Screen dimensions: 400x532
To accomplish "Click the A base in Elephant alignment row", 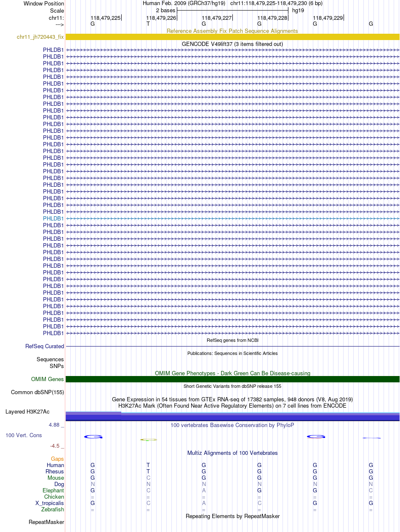I will tap(204, 490).
